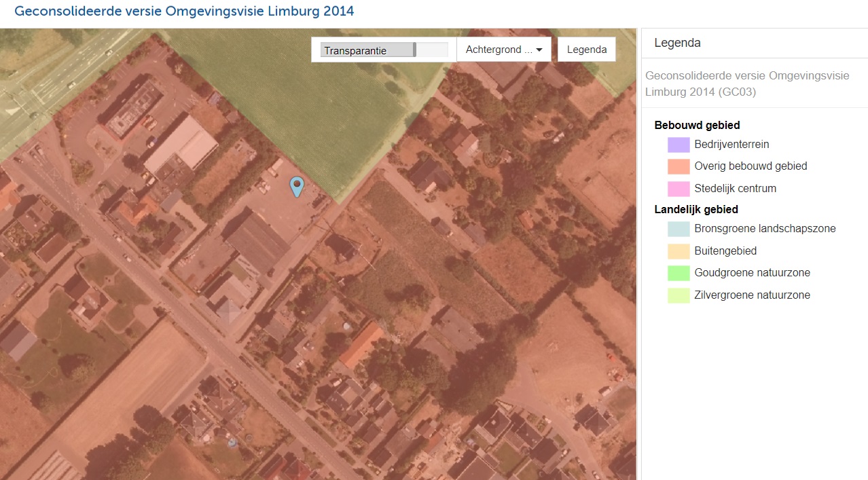
Task: Select the Goudgroene natuurzone label
Action: click(x=752, y=273)
